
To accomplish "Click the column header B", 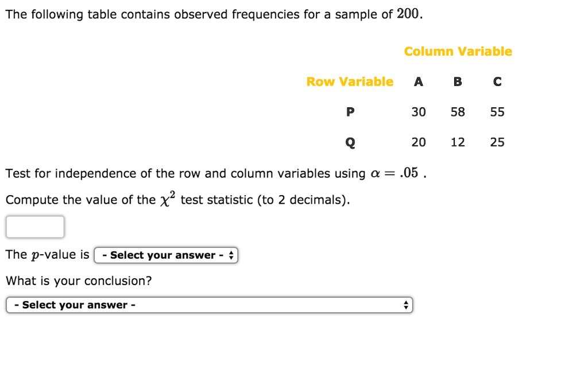I will pyautogui.click(x=457, y=81).
